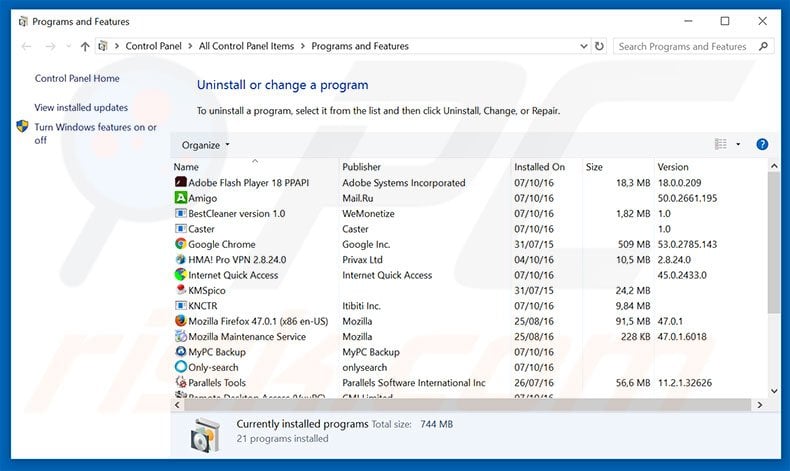Screen dimensions: 790x471
Task: Select Internet Quick Access program name
Action: pos(233,275)
